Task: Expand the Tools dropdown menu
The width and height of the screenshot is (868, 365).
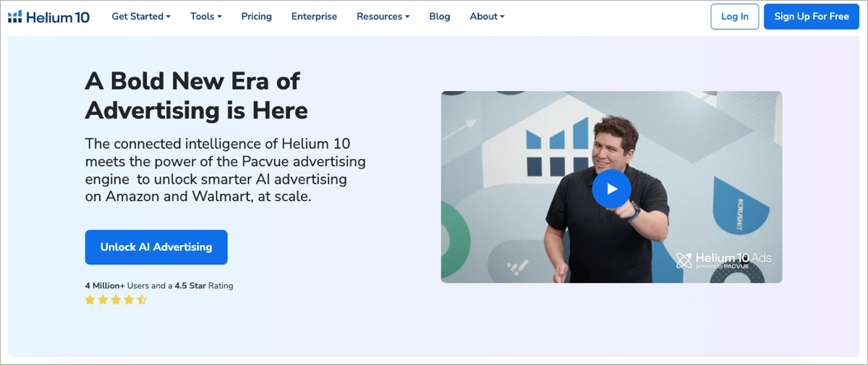Action: pyautogui.click(x=206, y=17)
